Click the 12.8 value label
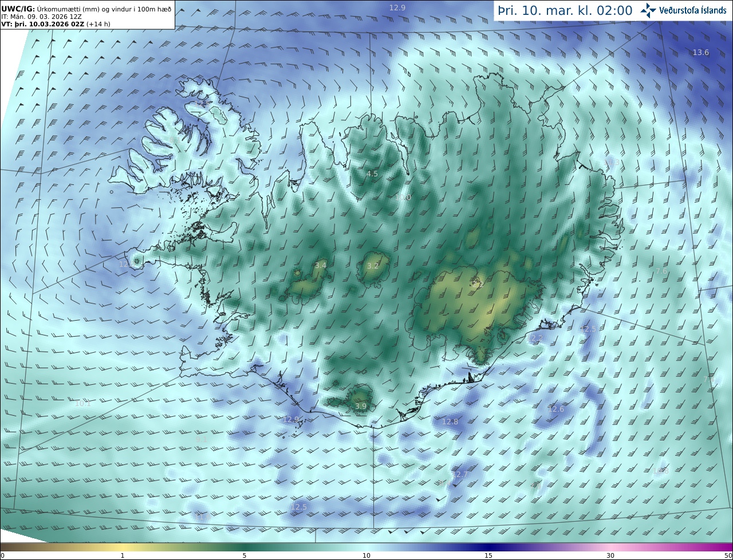This screenshot has height=560, width=733. coord(451,421)
